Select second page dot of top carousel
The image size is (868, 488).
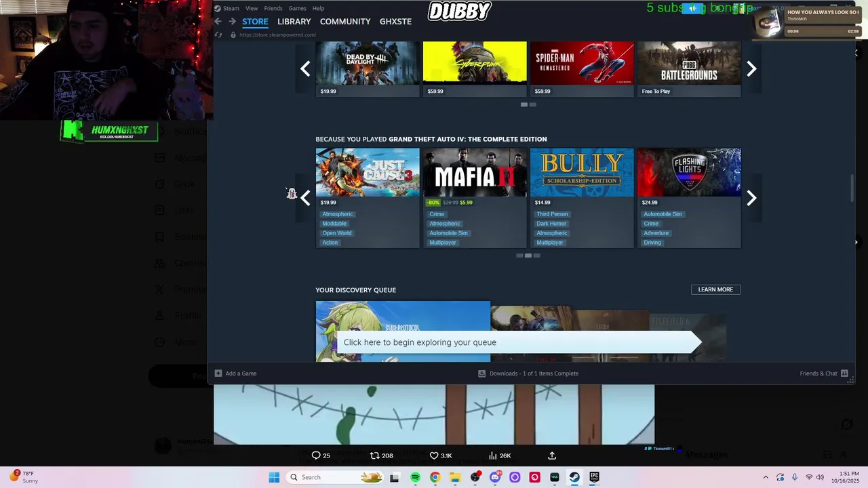tap(533, 104)
